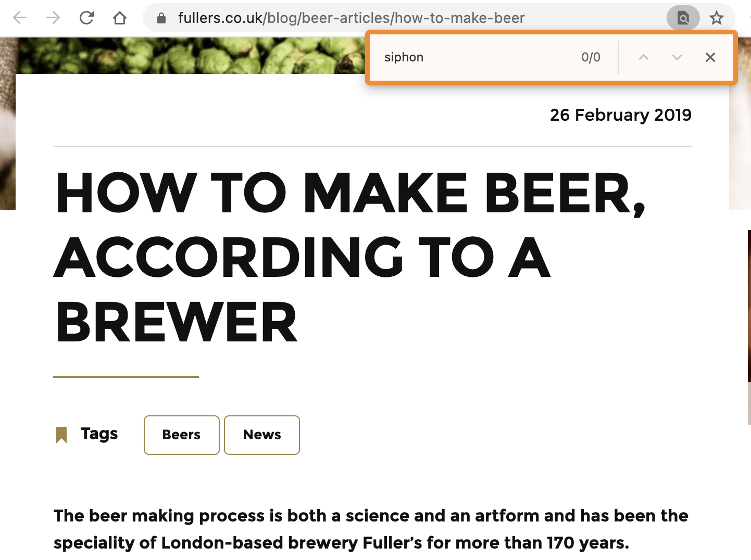Click the find-in-page lens icon in address bar
Screen dimensions: 751x560
pyautogui.click(x=683, y=18)
